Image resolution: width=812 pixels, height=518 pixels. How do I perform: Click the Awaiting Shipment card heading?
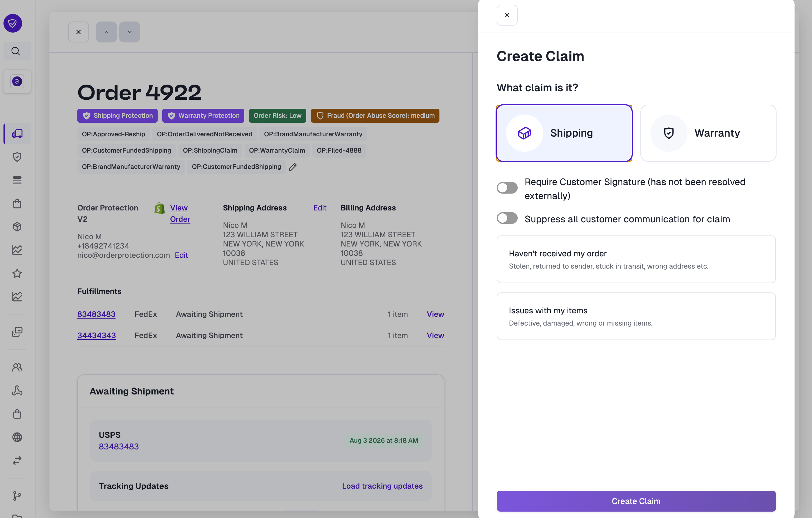coord(131,391)
